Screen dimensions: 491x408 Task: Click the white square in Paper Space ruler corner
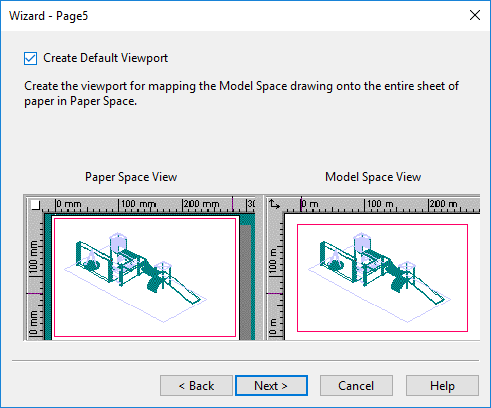pyautogui.click(x=35, y=205)
